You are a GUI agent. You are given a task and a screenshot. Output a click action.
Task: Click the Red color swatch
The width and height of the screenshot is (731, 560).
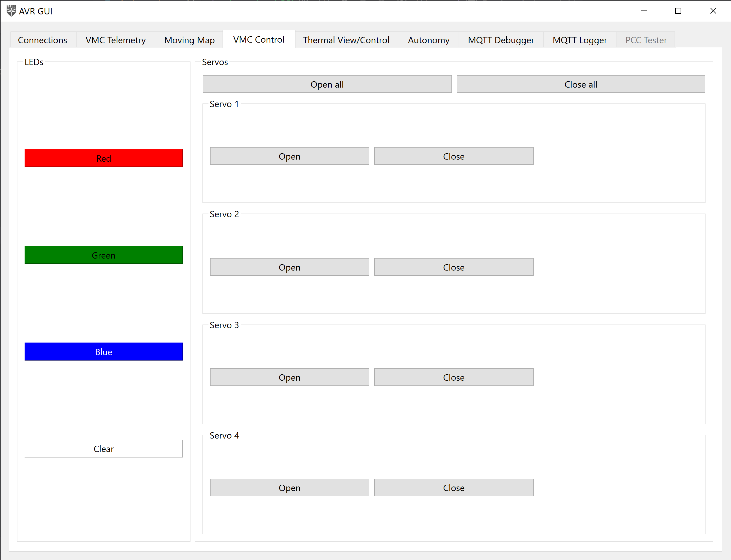click(x=103, y=158)
